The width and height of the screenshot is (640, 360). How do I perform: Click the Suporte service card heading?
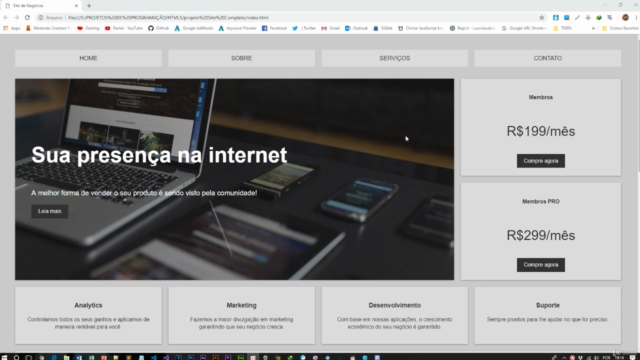(548, 305)
